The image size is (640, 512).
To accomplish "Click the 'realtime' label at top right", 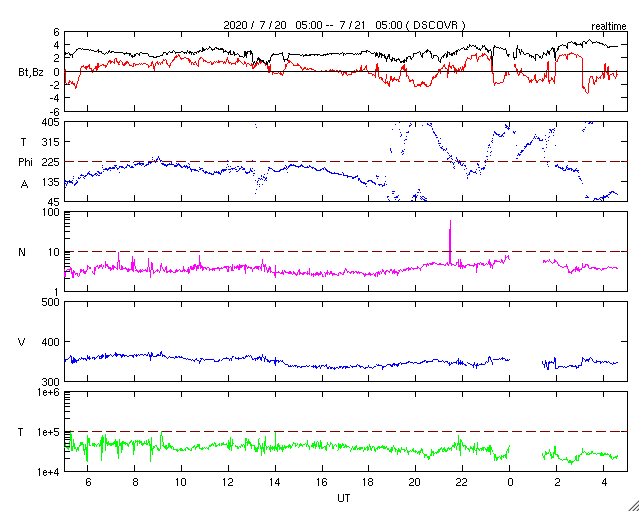I will [x=609, y=26].
